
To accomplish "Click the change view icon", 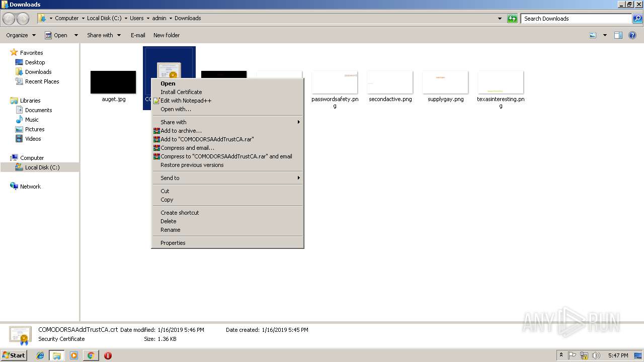I will coord(593,35).
